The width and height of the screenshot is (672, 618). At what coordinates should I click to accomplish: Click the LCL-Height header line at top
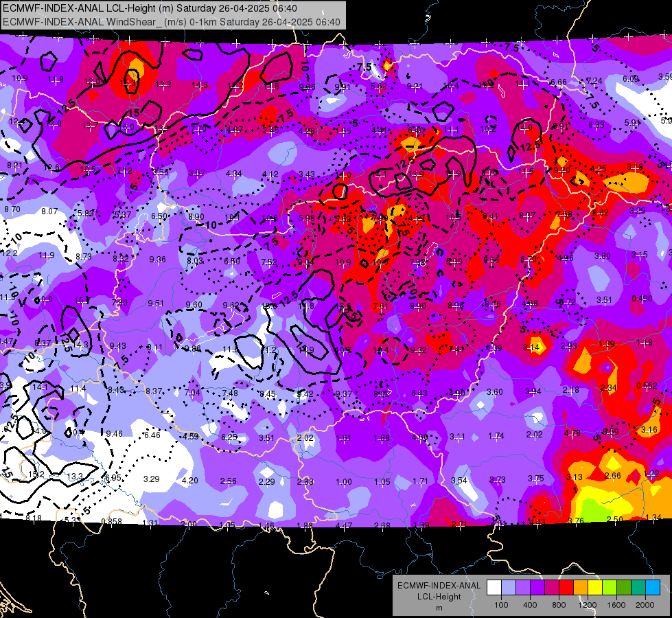click(x=150, y=8)
